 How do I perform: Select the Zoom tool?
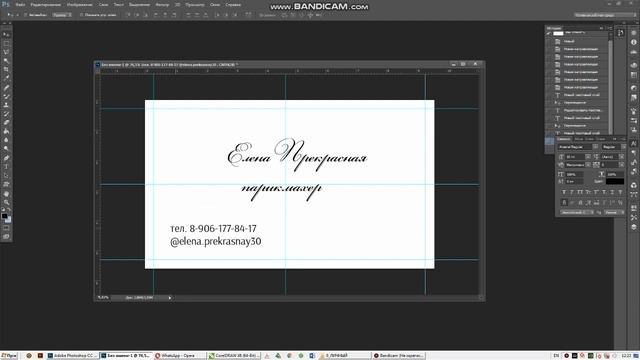(x=6, y=202)
